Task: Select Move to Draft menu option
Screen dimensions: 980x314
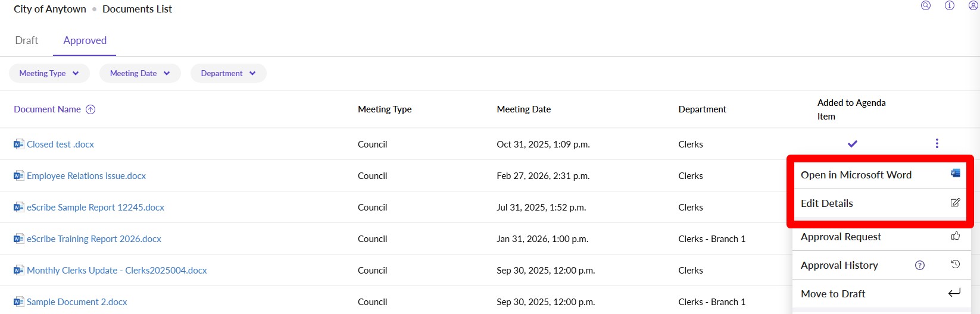Action: coord(833,294)
